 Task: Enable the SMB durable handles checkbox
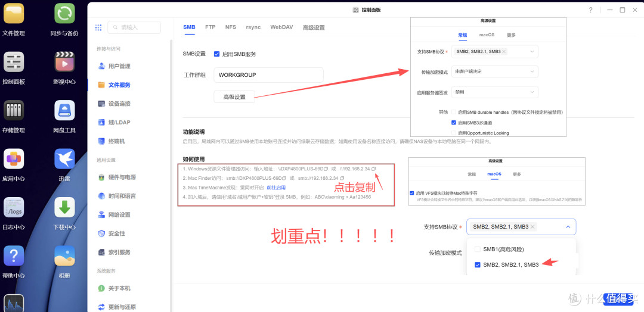(x=454, y=112)
